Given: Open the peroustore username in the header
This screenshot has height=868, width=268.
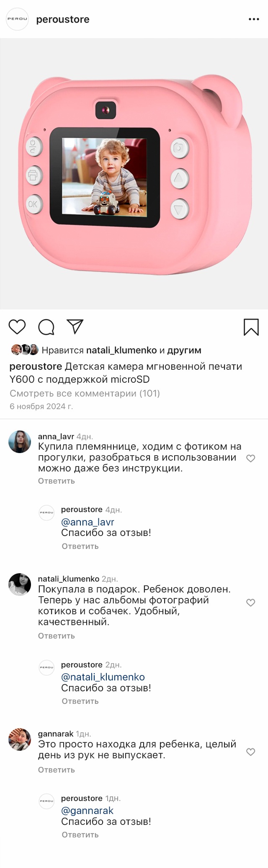Looking at the screenshot, I should pos(63,19).
